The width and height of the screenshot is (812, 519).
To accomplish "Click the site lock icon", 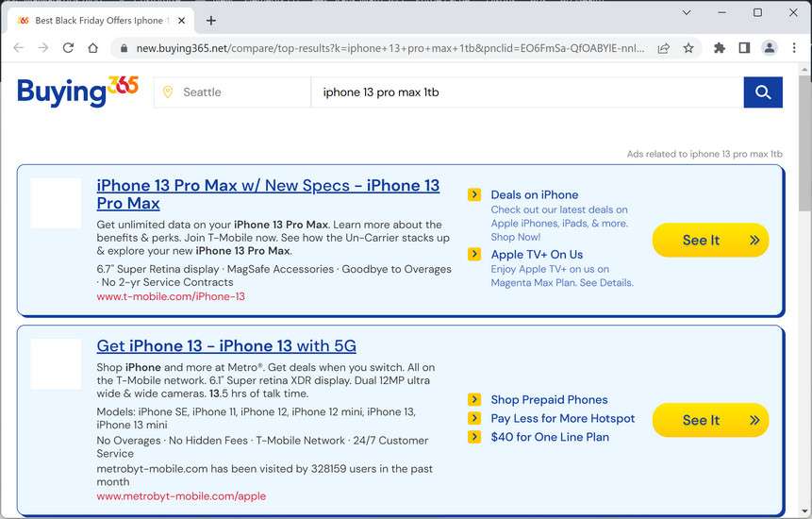I will tap(124, 48).
